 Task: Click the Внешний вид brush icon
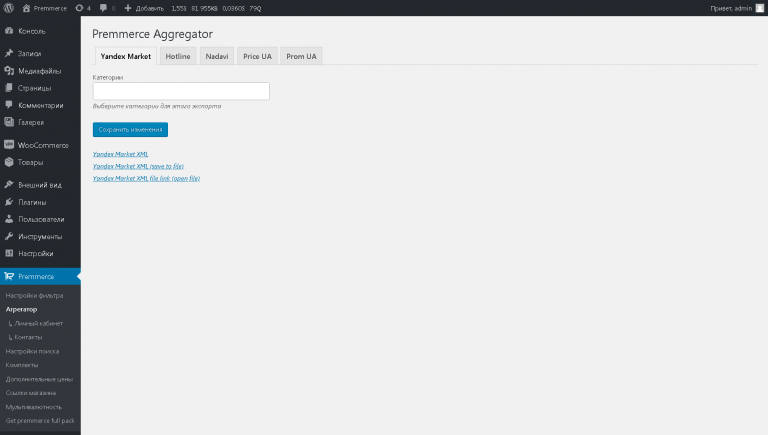[x=8, y=185]
